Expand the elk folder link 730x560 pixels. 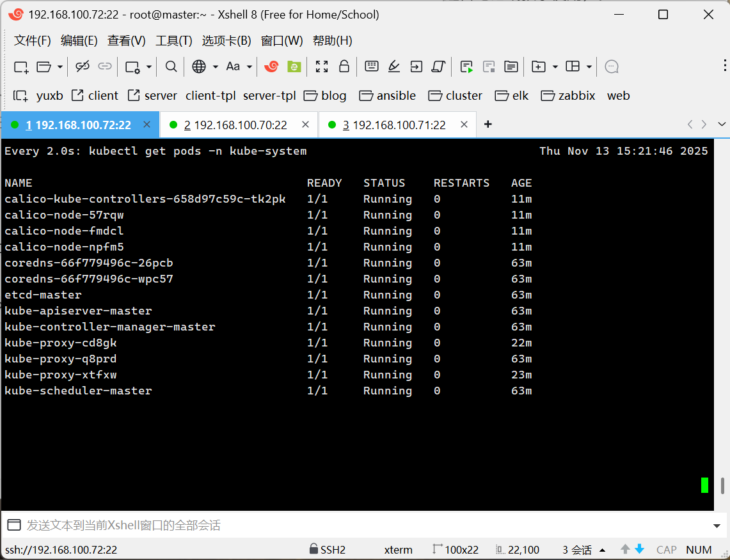[x=512, y=96]
